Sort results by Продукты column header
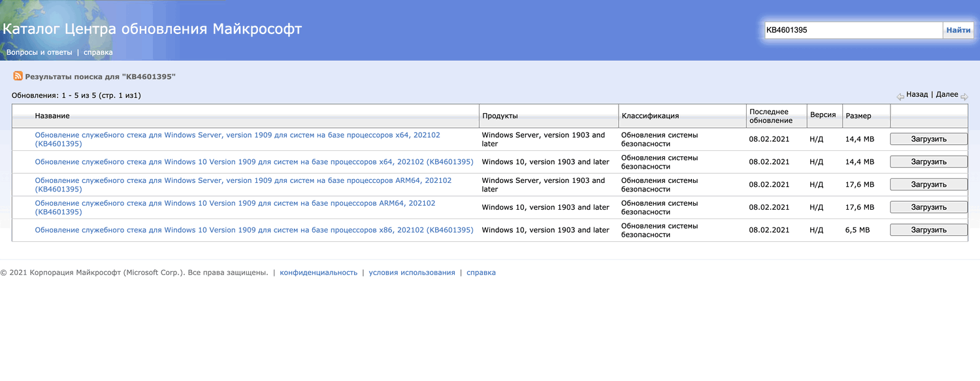 500,116
